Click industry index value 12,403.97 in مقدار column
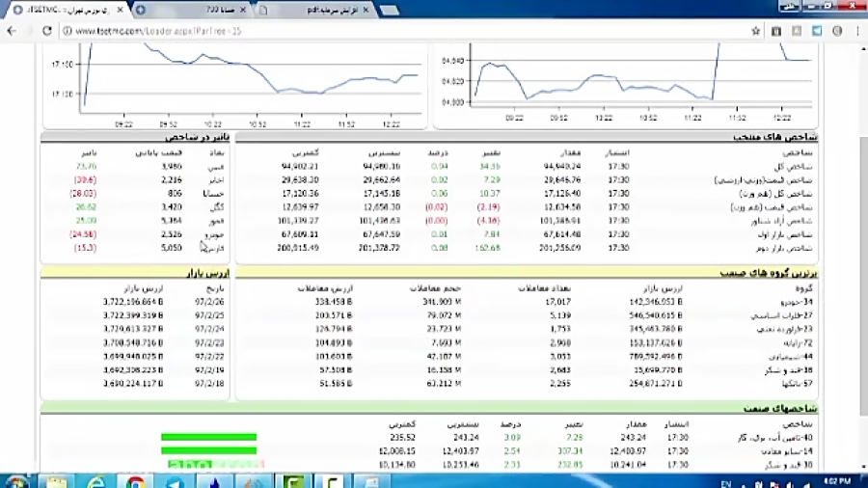The height and width of the screenshot is (488, 868). pyautogui.click(x=628, y=451)
